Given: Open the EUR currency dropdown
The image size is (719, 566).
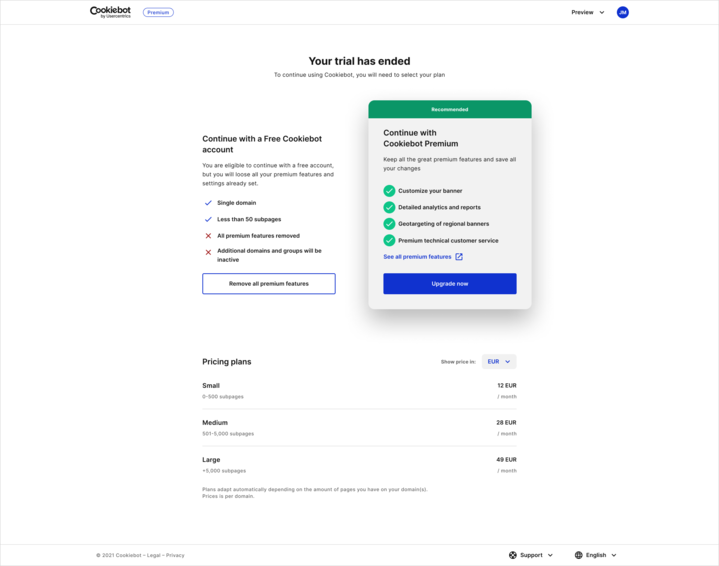Looking at the screenshot, I should pyautogui.click(x=499, y=361).
